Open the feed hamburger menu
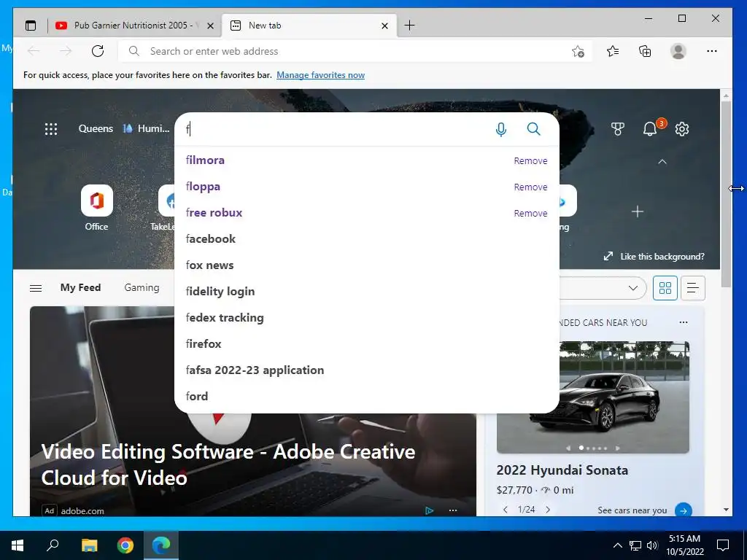The image size is (747, 560). pos(36,288)
